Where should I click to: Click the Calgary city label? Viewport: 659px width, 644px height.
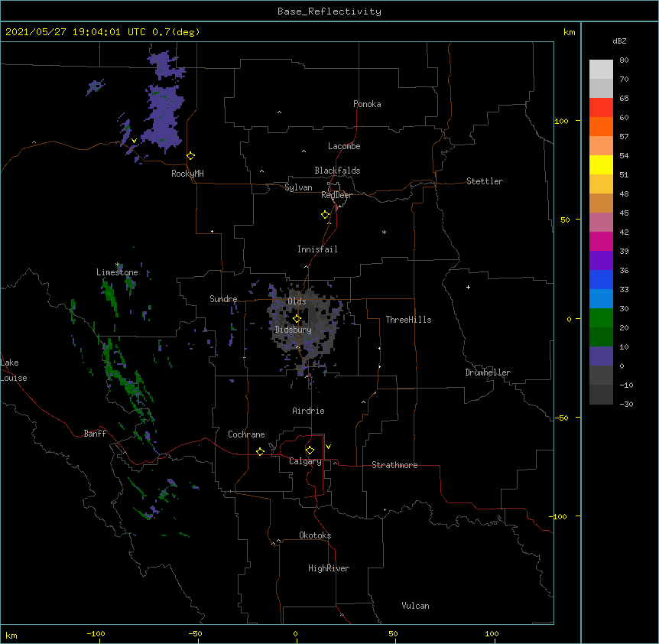(306, 461)
